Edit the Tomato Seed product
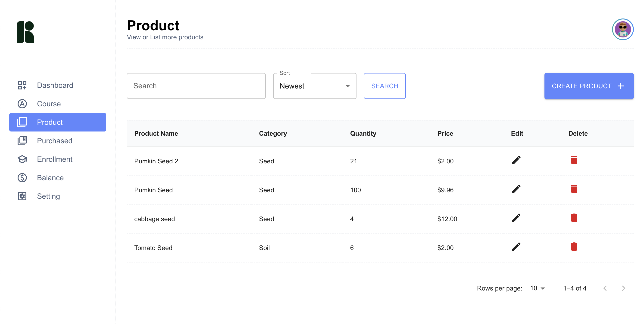The image size is (644, 324). tap(516, 247)
